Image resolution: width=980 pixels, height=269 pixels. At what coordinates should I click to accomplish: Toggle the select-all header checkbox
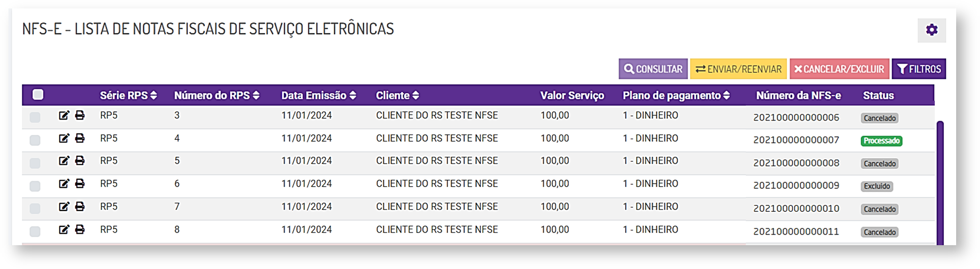point(38,95)
